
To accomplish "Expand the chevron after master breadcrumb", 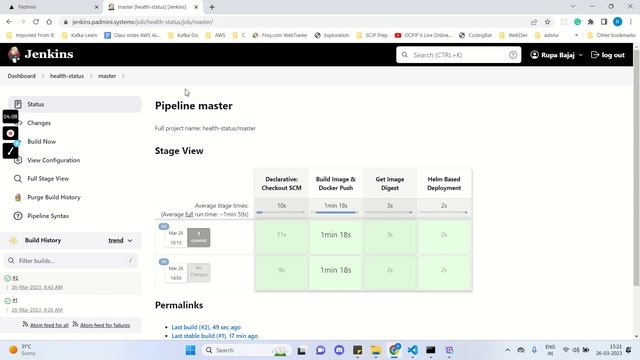I will (123, 76).
